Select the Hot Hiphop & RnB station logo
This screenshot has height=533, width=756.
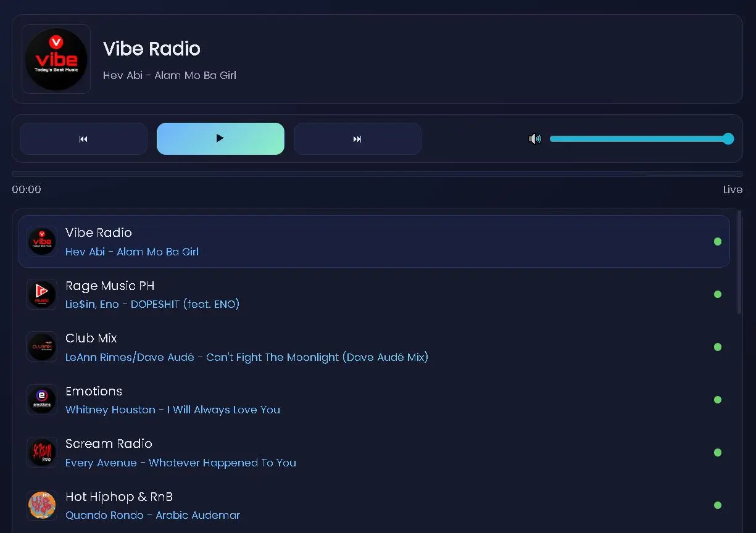pos(42,505)
